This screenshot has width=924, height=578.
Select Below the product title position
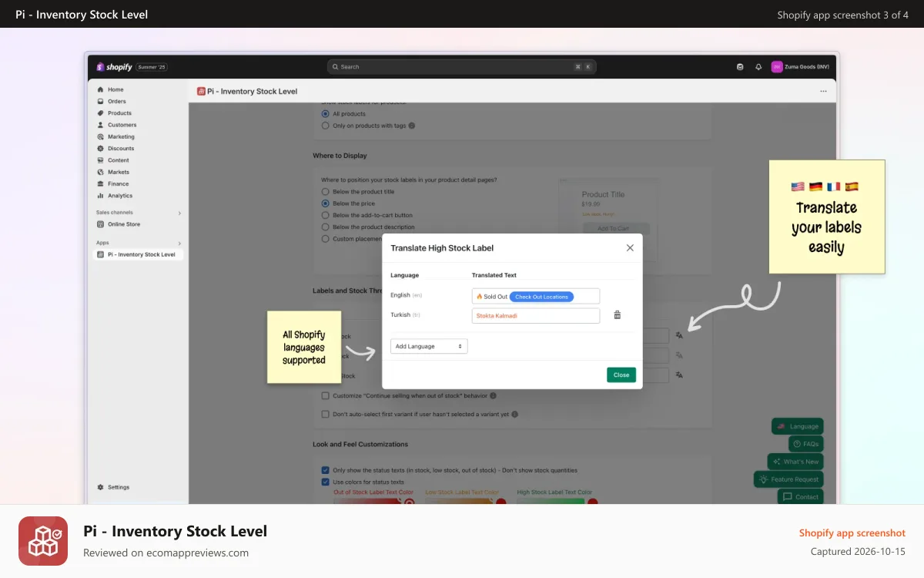[x=325, y=191]
